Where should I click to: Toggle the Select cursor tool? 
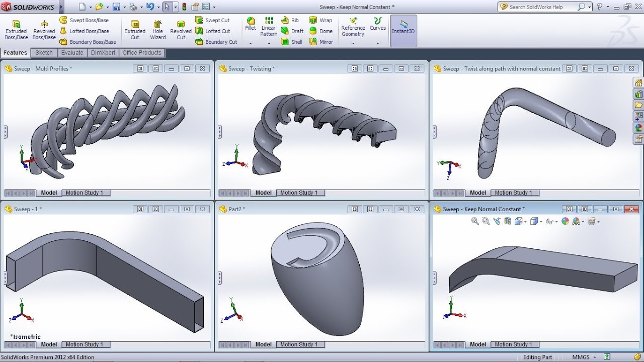tap(168, 7)
